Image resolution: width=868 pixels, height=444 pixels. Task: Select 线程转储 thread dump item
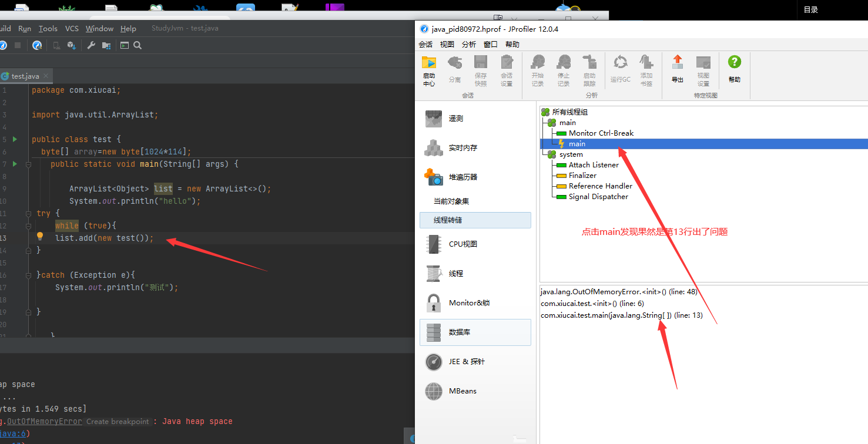[x=475, y=220]
